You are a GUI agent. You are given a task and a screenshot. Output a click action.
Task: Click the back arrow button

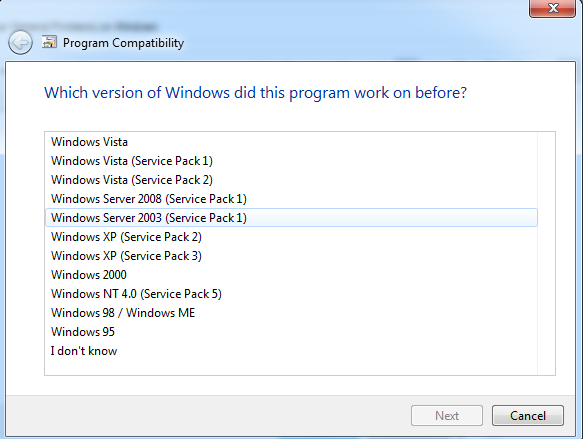click(20, 43)
